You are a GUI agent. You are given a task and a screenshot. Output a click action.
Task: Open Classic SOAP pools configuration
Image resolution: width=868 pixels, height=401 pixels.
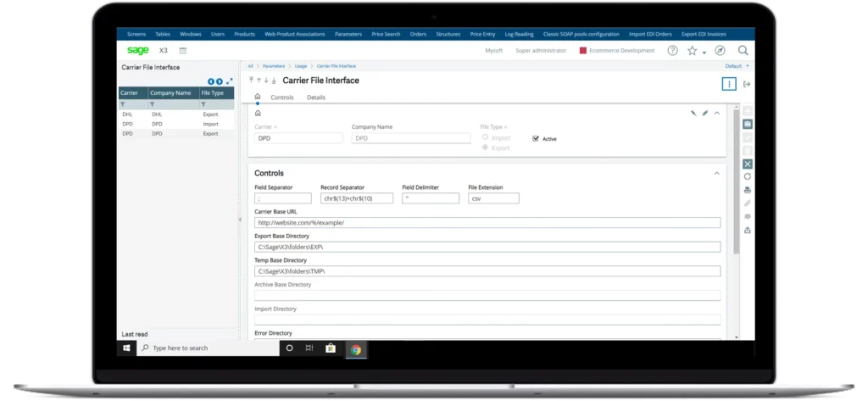tap(581, 35)
